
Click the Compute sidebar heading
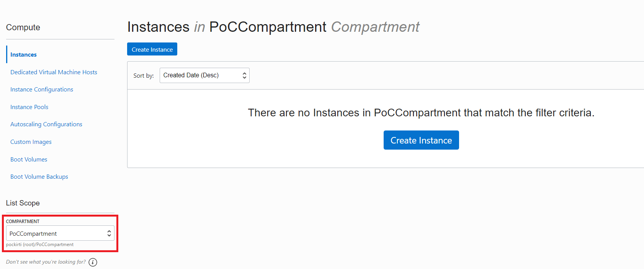pos(23,28)
